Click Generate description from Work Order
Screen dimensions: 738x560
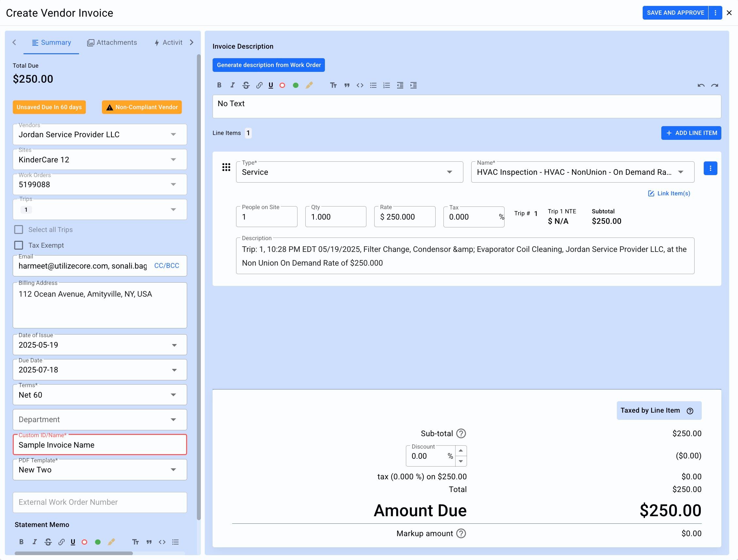pyautogui.click(x=268, y=65)
